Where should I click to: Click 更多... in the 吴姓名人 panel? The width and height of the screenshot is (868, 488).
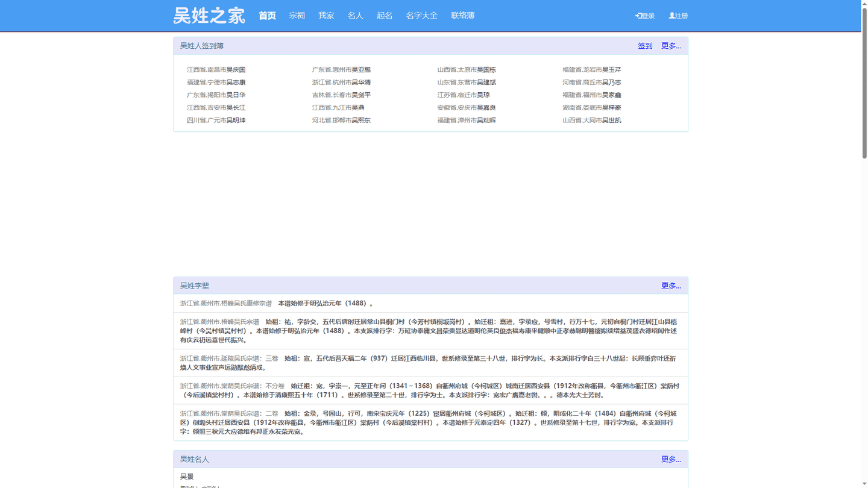(671, 459)
